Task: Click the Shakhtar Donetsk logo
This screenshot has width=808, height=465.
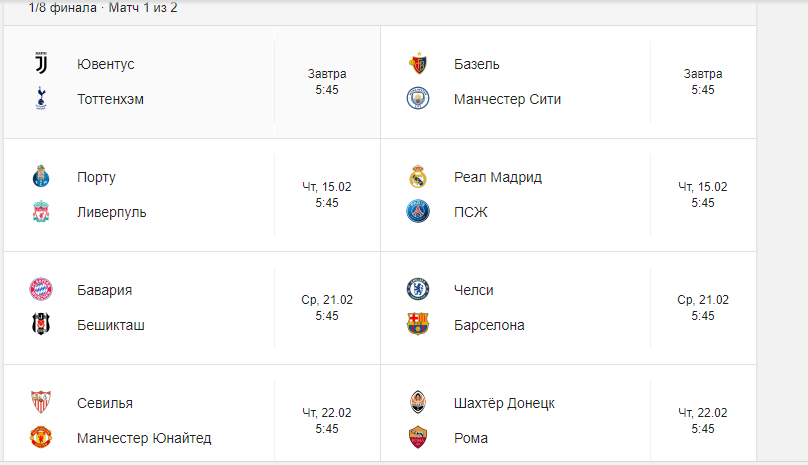Action: [418, 403]
